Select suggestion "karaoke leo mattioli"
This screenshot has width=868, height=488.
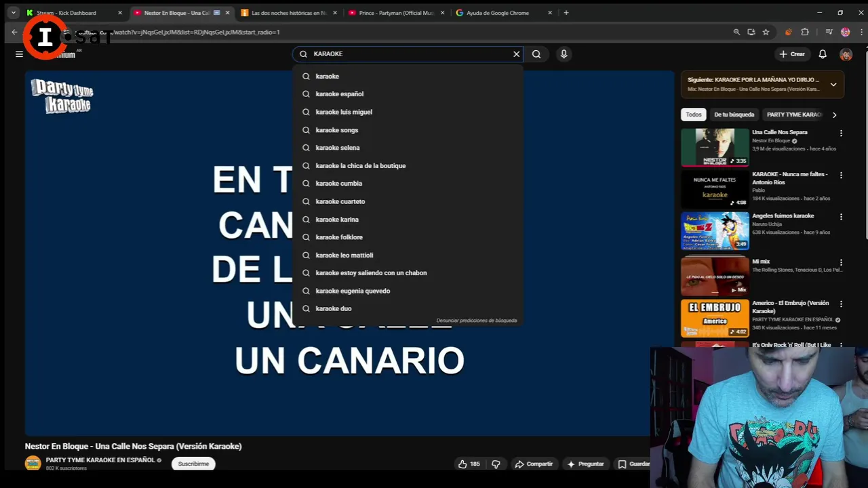(408, 255)
